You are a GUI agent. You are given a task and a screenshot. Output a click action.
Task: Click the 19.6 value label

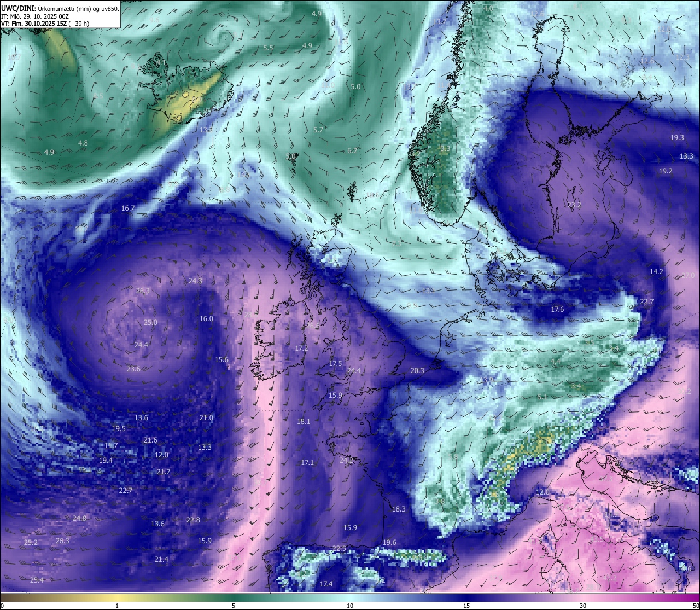click(389, 542)
